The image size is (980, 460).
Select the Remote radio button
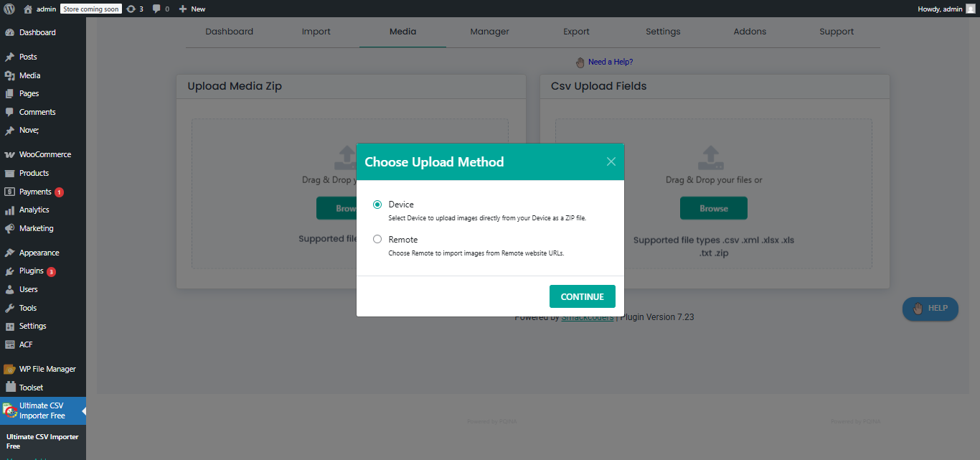pyautogui.click(x=377, y=240)
